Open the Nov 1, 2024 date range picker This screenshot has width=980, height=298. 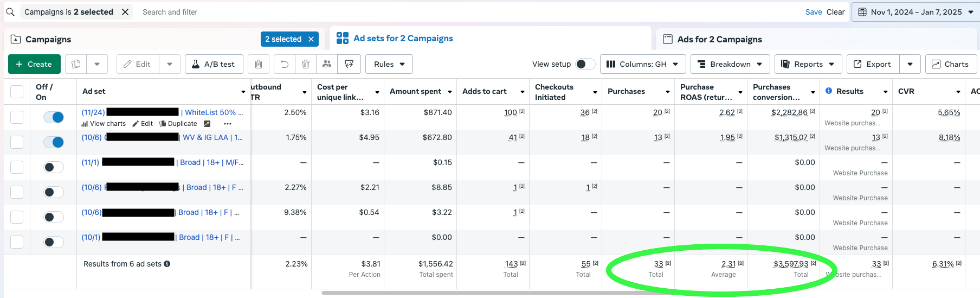tap(916, 12)
